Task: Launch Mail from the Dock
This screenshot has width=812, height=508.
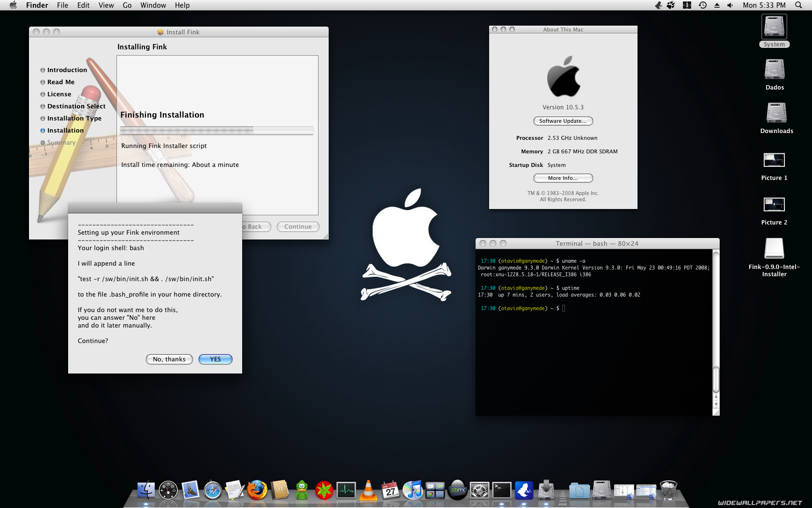Action: (x=190, y=490)
